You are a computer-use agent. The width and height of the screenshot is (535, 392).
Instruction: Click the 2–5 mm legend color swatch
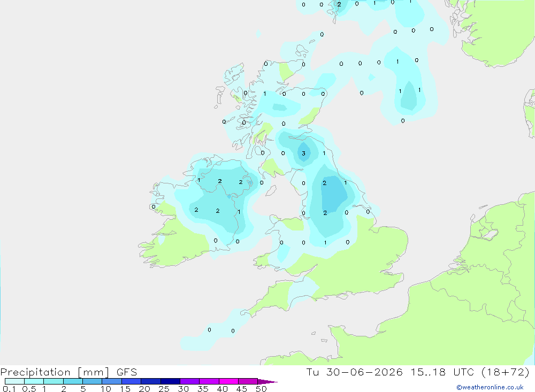(x=73, y=381)
